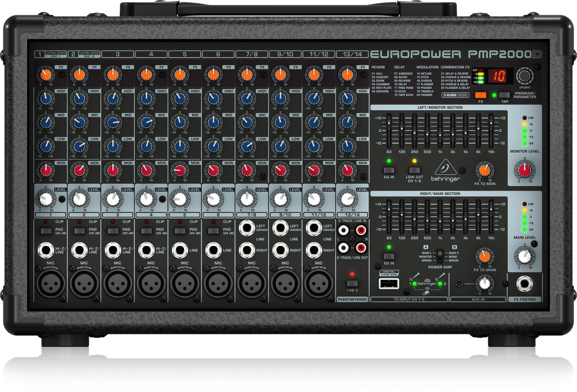
Task: Select the channel 5 number label strip
Action: 185,215
